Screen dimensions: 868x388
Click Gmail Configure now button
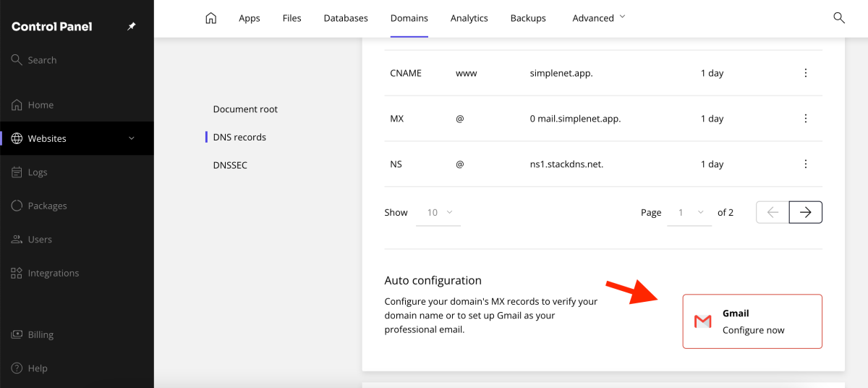pos(752,321)
